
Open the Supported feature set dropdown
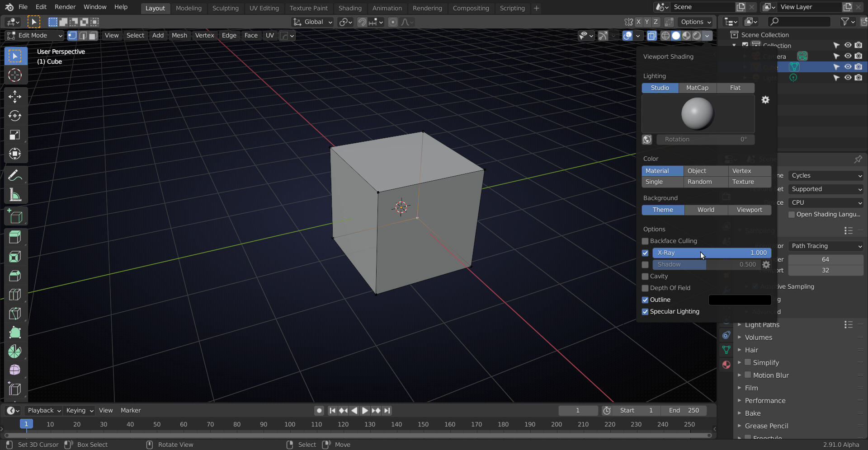(826, 189)
